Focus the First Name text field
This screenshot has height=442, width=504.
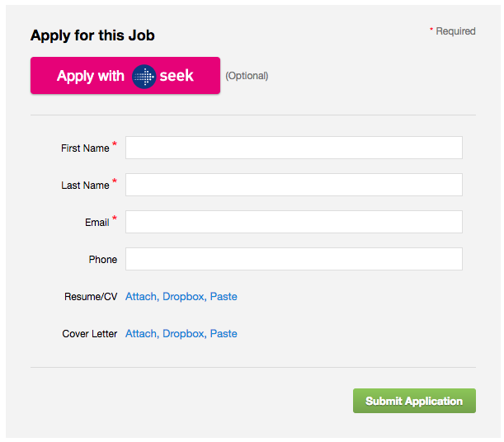pos(294,148)
